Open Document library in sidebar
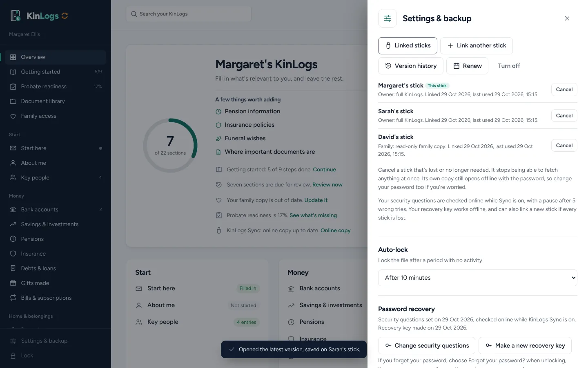The width and height of the screenshot is (588, 368). 56,101
